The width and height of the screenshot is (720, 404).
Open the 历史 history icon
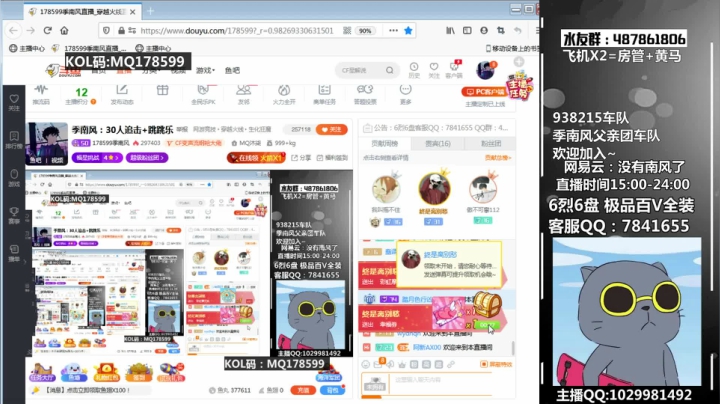(414, 70)
